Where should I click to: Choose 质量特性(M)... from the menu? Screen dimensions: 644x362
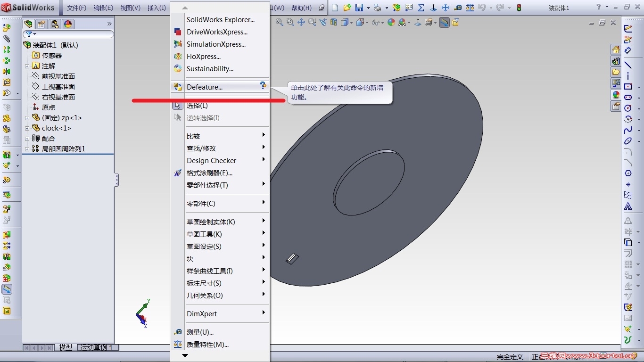(x=220, y=345)
